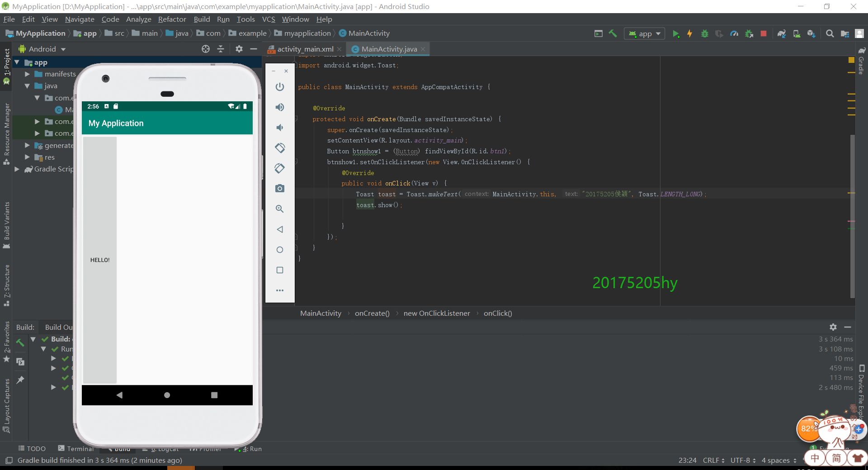Take emulator screenshot with camera icon

point(280,189)
